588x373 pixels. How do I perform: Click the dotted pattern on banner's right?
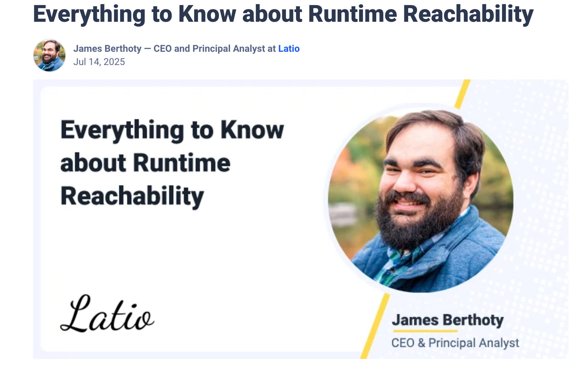pyautogui.click(x=544, y=176)
